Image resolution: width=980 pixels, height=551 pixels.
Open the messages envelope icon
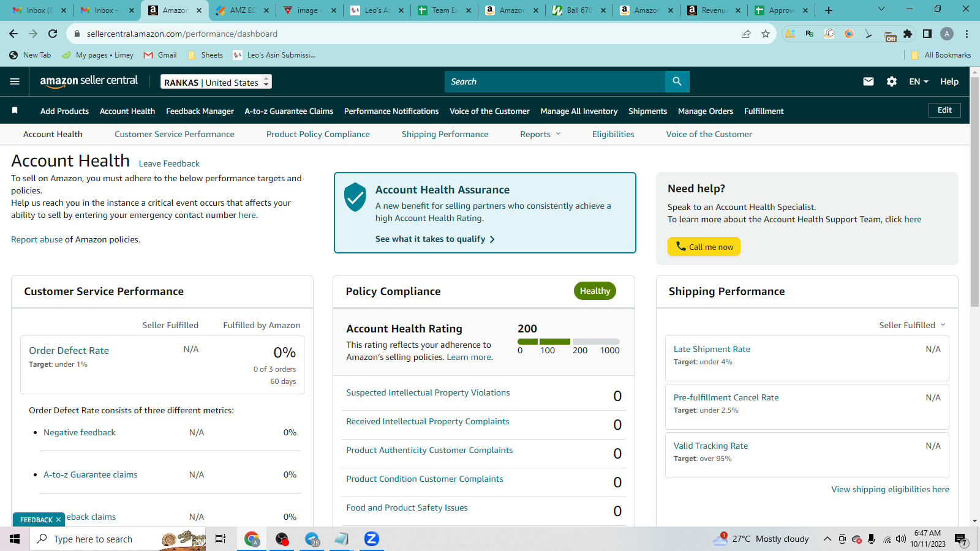(x=869, y=81)
